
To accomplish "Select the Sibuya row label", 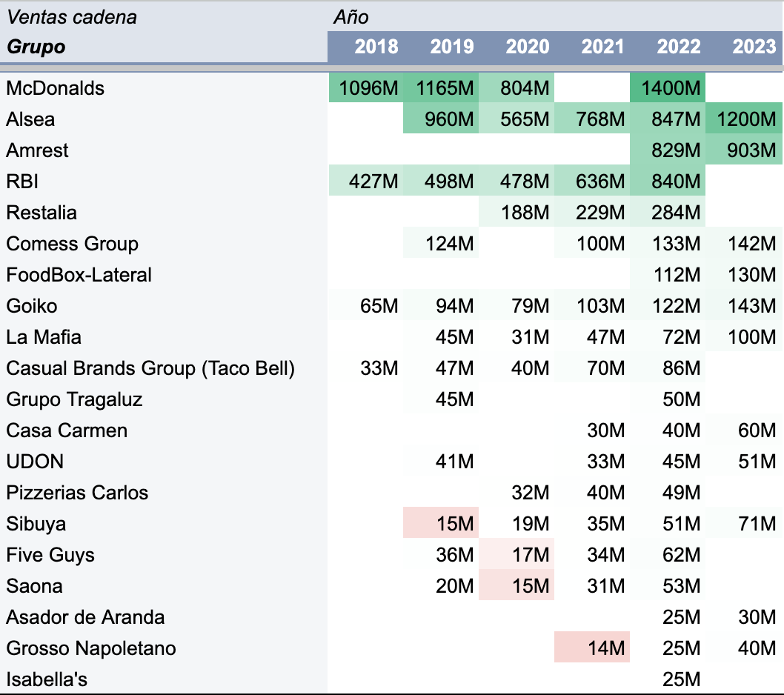I will tap(36, 524).
